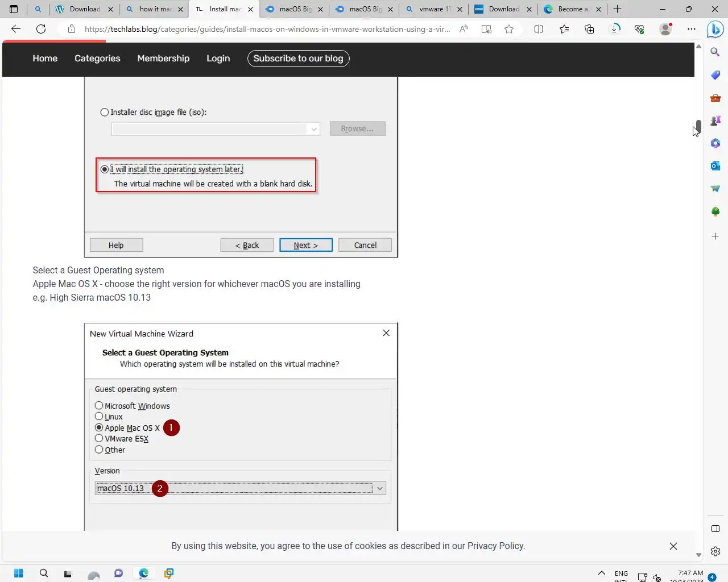Open the sidebar settings gear
The height and width of the screenshot is (582, 728).
[x=715, y=551]
